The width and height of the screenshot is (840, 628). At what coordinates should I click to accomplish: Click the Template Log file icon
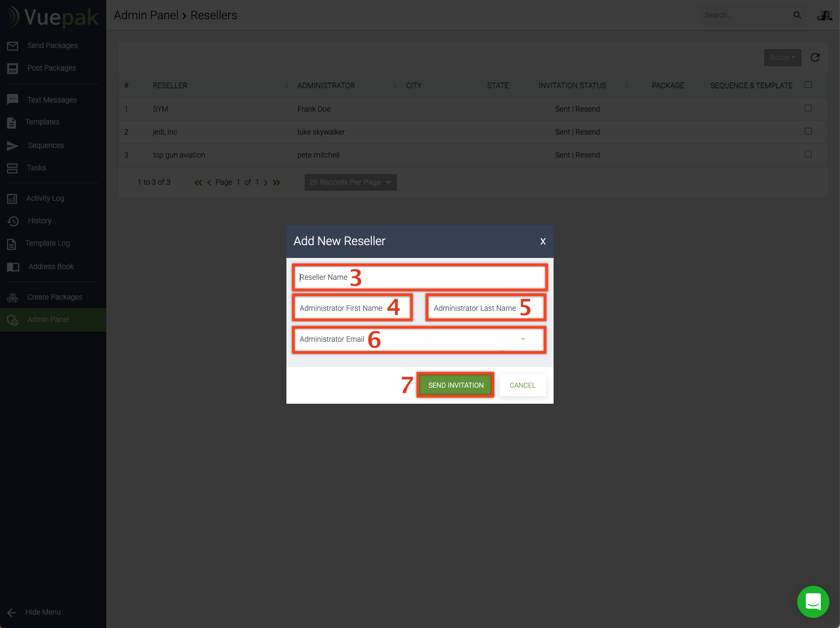(12, 244)
